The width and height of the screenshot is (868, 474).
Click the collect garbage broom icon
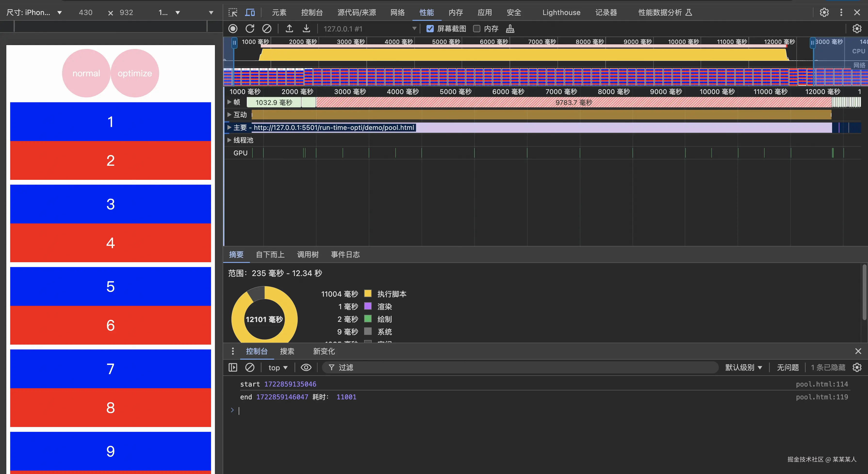click(510, 29)
